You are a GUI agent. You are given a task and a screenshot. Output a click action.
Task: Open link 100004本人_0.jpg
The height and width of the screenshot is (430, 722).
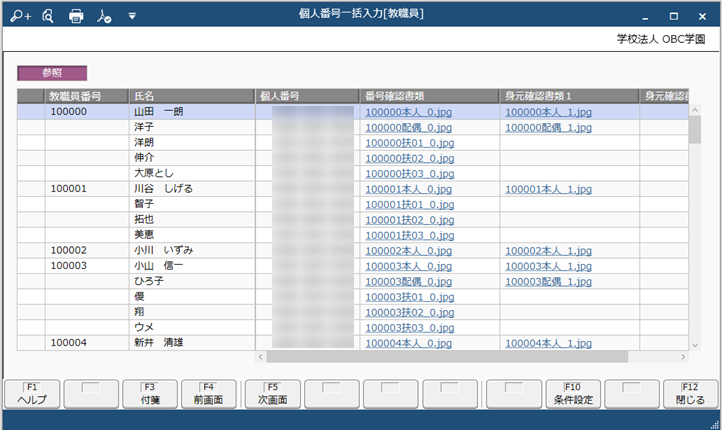408,343
